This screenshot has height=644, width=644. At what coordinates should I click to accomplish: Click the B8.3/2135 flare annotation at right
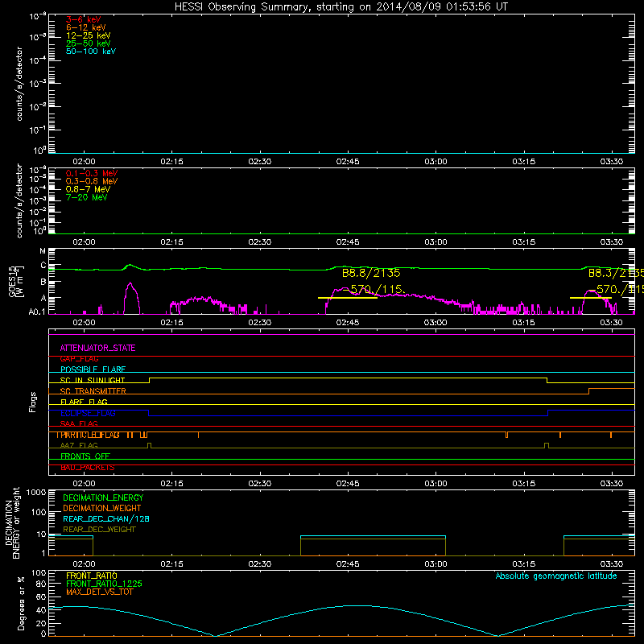click(x=616, y=273)
